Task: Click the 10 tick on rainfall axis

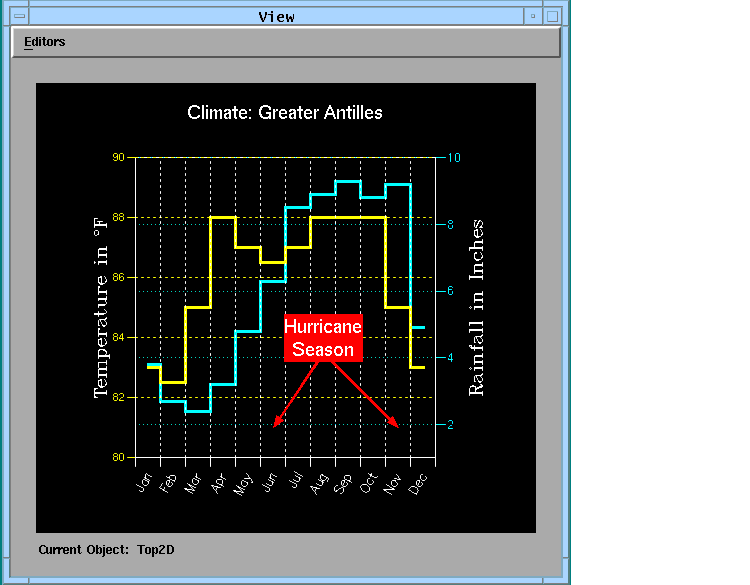Action: [x=453, y=158]
